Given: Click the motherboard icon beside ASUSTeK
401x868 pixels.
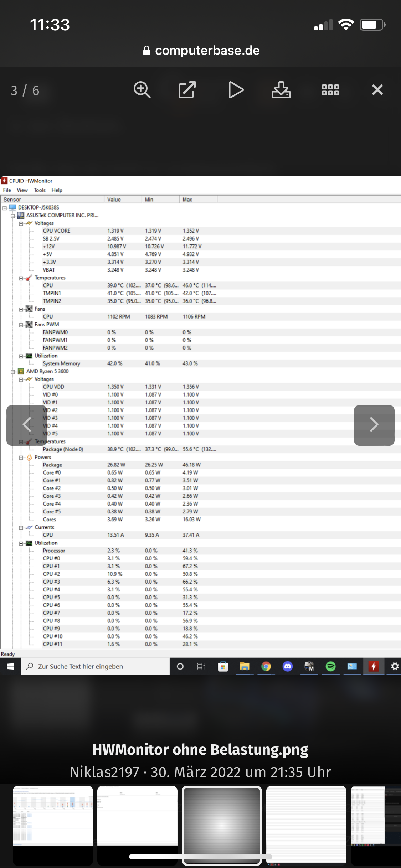Looking at the screenshot, I should click(21, 215).
